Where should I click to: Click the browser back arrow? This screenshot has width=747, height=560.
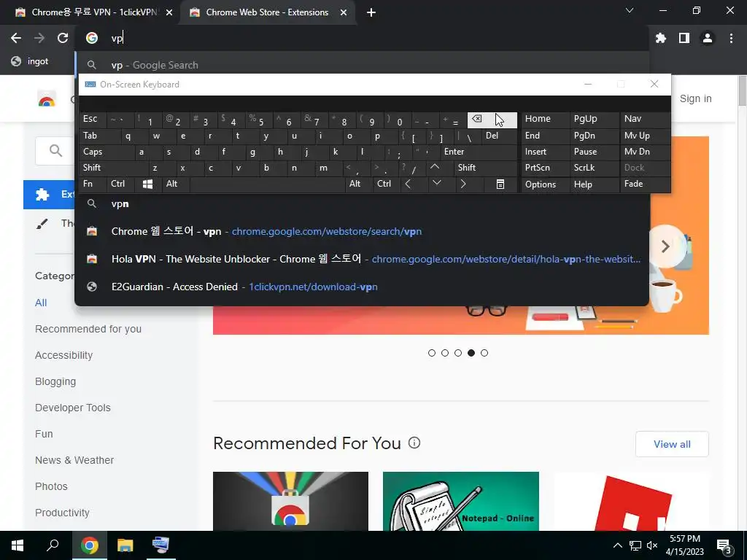pyautogui.click(x=16, y=38)
